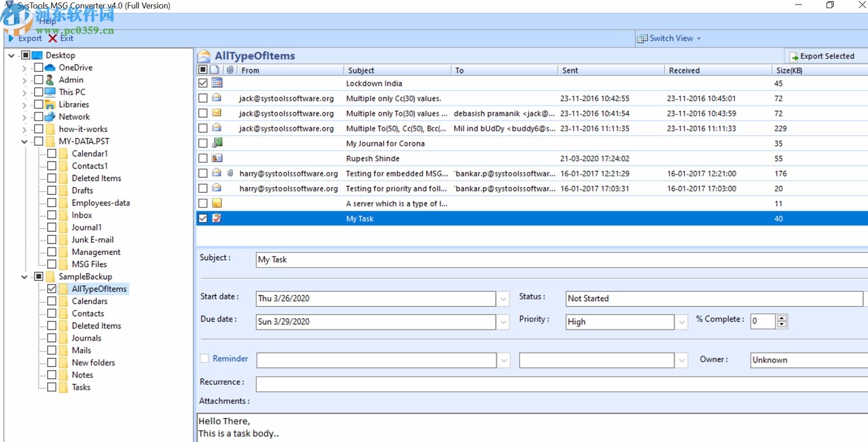Select the calendar icon on Lockdown India row

[x=216, y=82]
